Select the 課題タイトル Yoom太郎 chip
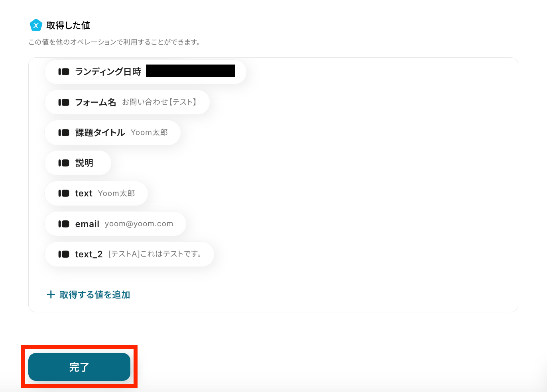Screen dimensions: 547x392 coord(112,133)
